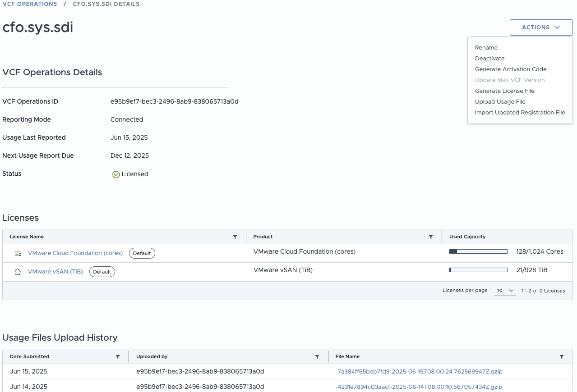The image size is (577, 392).
Task: Click the VCF Operations ID value
Action: point(175,102)
